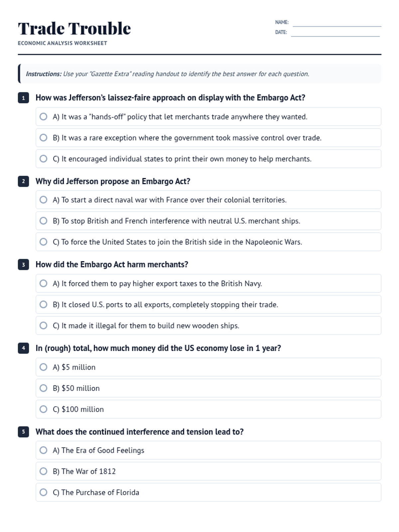Choose 'stop British and French interference' option
The width and height of the screenshot is (399, 532).
click(x=208, y=221)
